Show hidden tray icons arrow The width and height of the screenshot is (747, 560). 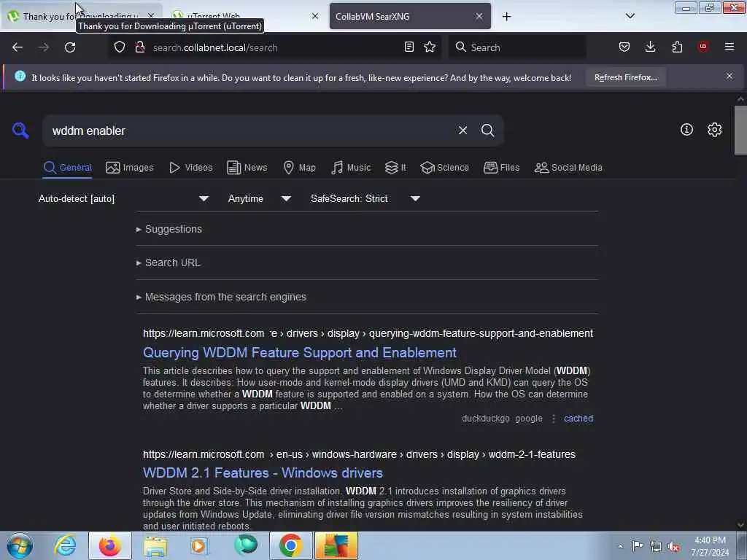620,547
